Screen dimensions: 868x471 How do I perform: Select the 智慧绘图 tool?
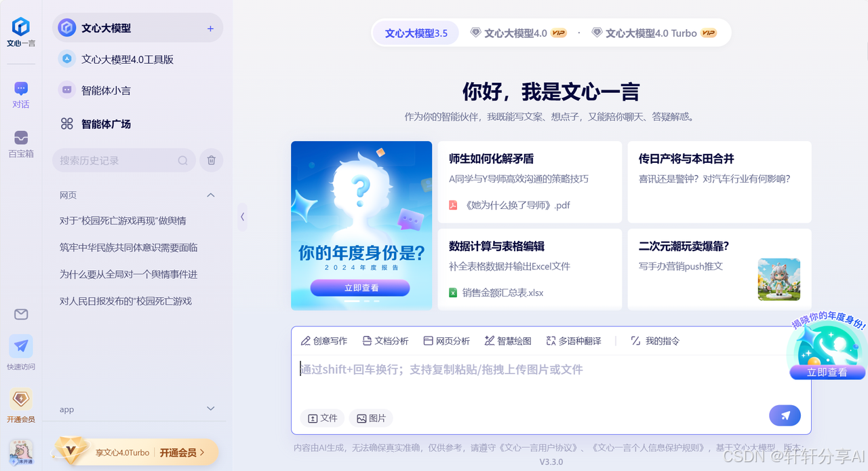pyautogui.click(x=508, y=341)
